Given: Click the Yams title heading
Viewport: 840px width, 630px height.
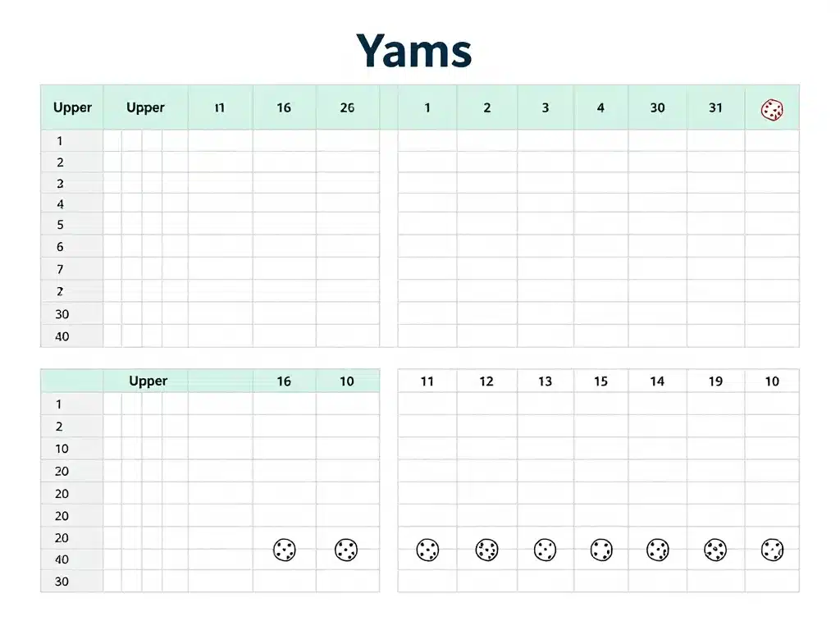Looking at the screenshot, I should [x=414, y=51].
